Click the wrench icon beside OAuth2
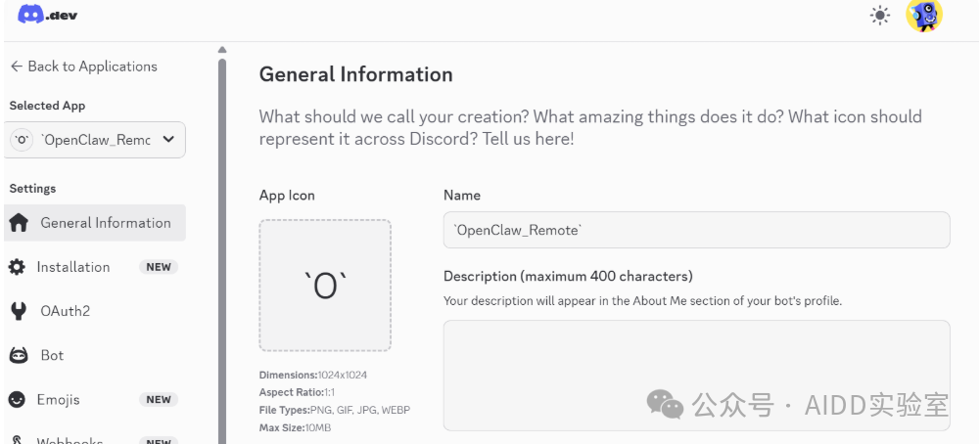Viewport: 980px width, 444px height. point(18,311)
